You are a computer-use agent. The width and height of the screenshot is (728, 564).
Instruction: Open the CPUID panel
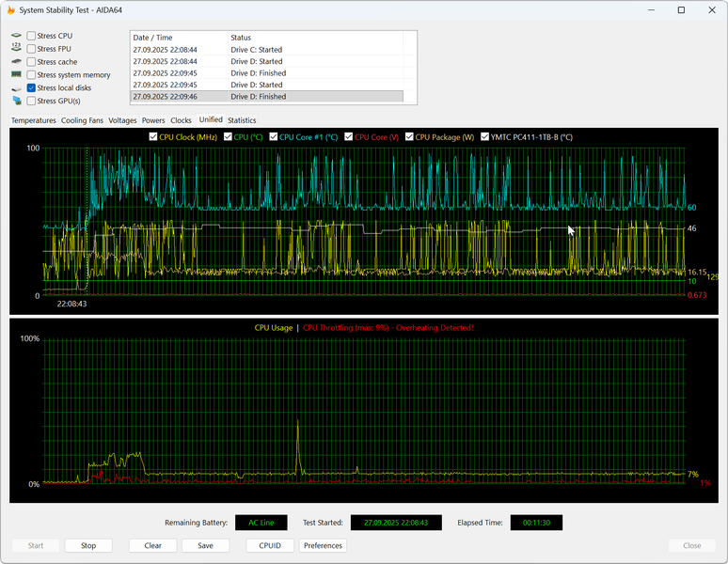[269, 545]
